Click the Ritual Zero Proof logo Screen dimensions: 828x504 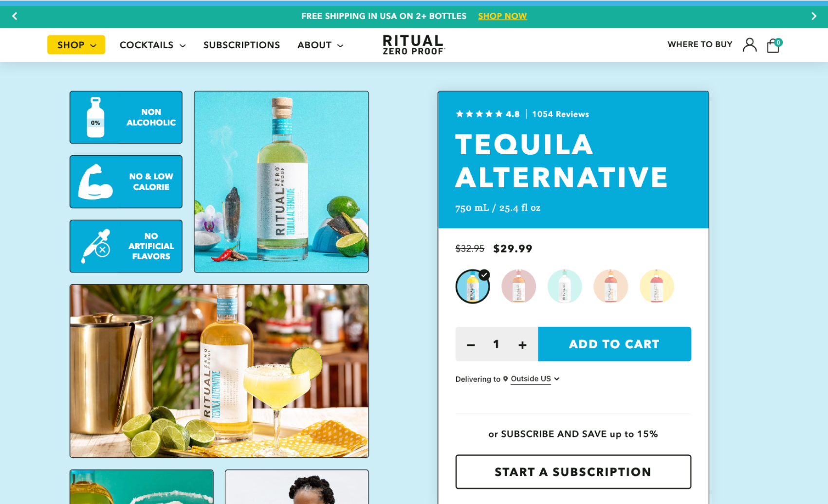(x=413, y=45)
